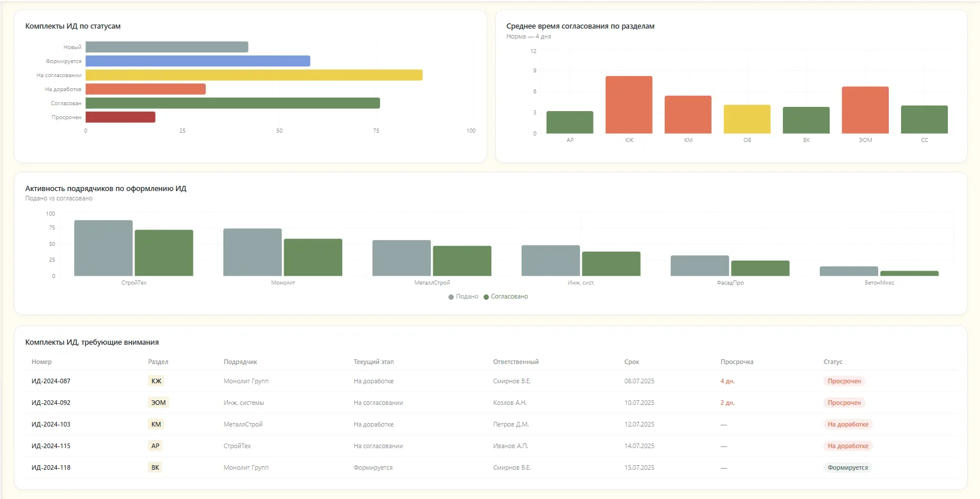Click the gray Подано bar for СтройТех

tap(103, 248)
